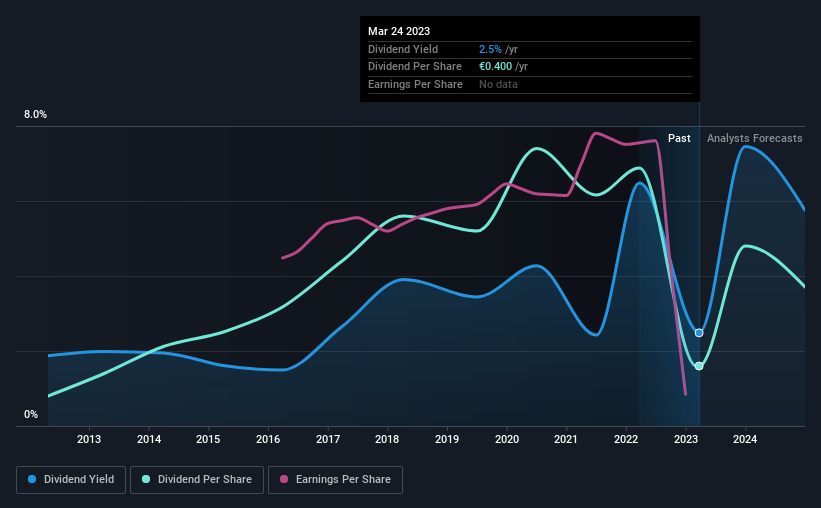Click the Mar 24 2023 tooltip date
This screenshot has width=821, height=508.
pyautogui.click(x=399, y=31)
